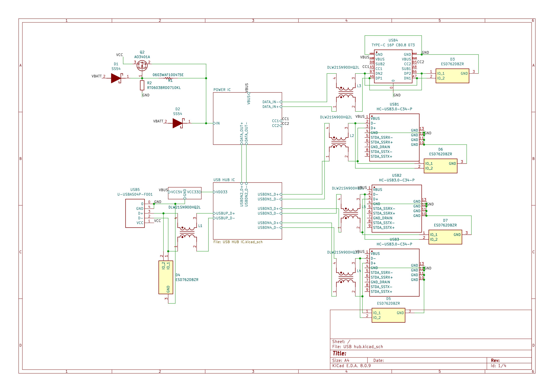This screenshot has height=392, width=554.
Task: Select the D4 ESD762DBZR vertical block
Action: (x=166, y=277)
